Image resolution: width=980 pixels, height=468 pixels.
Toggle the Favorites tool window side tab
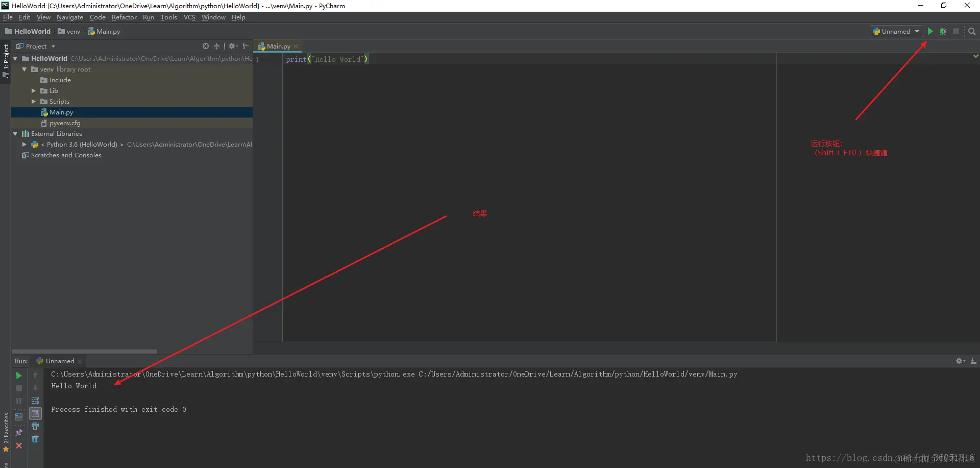click(x=6, y=433)
